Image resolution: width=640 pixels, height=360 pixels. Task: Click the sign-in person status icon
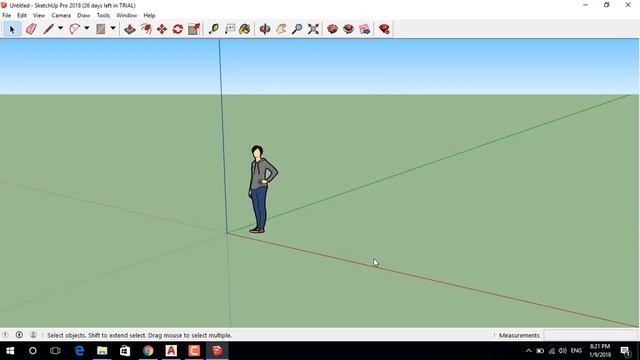pos(33,335)
